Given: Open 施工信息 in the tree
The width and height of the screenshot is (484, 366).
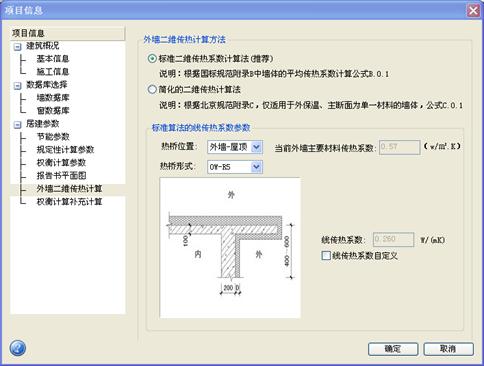Looking at the screenshot, I should (x=53, y=72).
